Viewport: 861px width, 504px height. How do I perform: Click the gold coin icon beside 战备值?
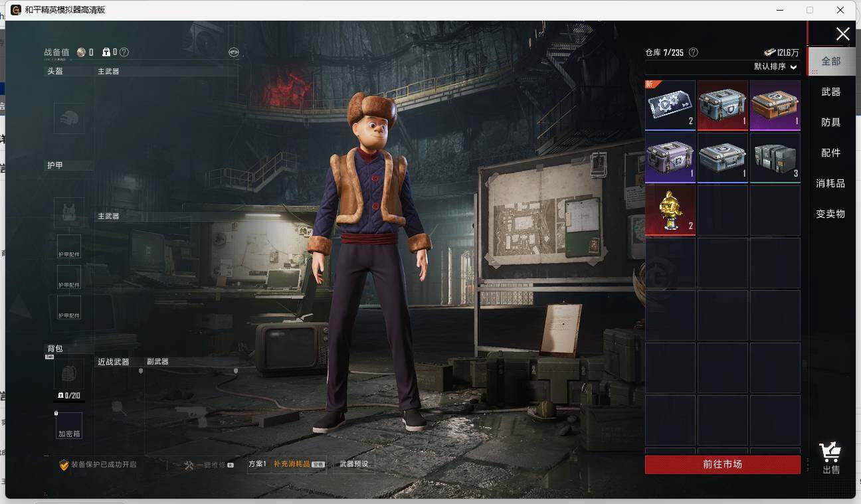pyautogui.click(x=81, y=52)
